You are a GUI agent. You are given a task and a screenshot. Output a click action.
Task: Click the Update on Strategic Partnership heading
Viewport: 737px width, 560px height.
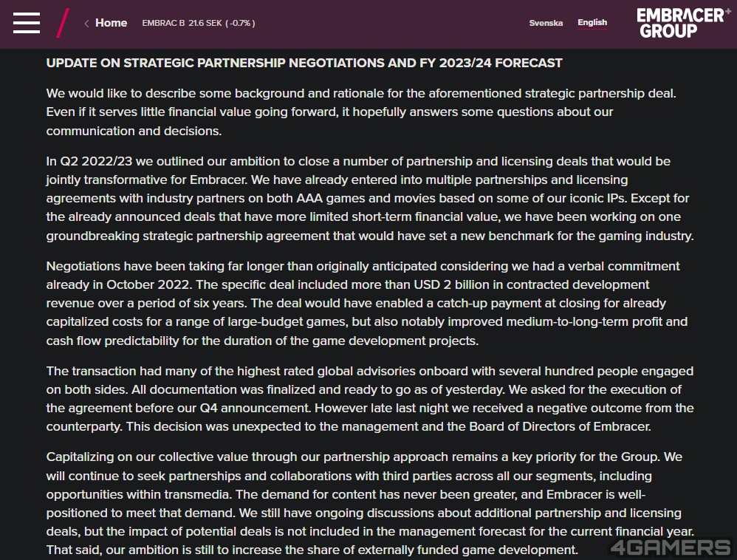coord(304,63)
